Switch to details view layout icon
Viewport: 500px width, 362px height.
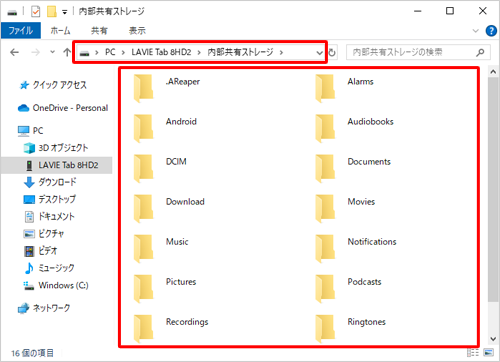(473, 353)
